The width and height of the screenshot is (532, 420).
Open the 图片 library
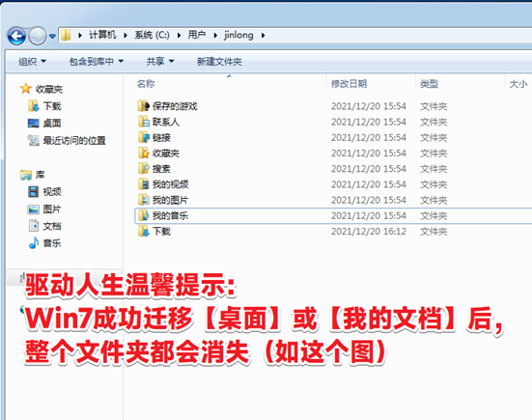(52, 209)
